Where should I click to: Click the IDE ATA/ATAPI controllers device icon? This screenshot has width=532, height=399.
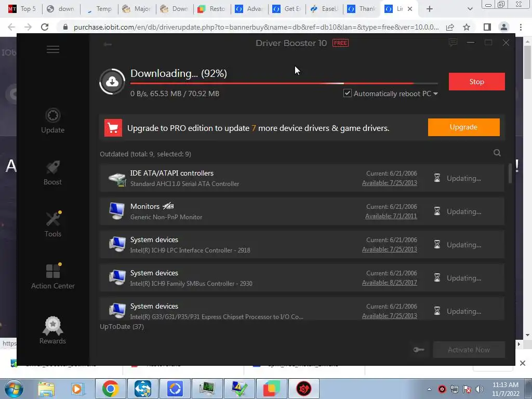117,179
